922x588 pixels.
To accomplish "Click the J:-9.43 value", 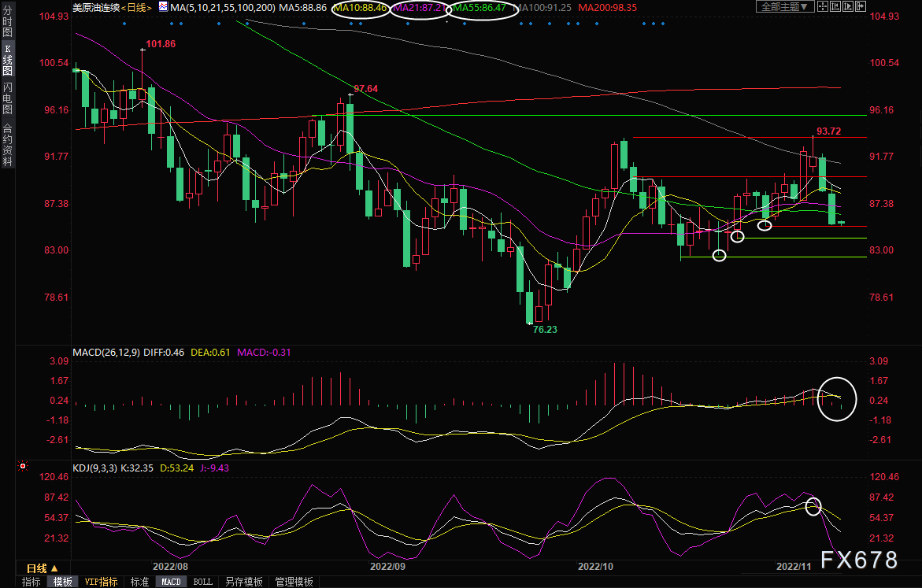I will point(215,468).
